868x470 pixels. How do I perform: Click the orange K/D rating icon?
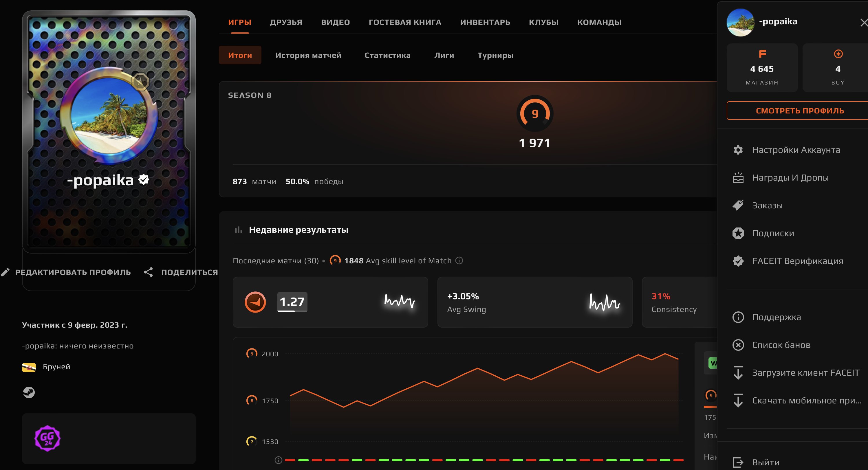tap(255, 302)
